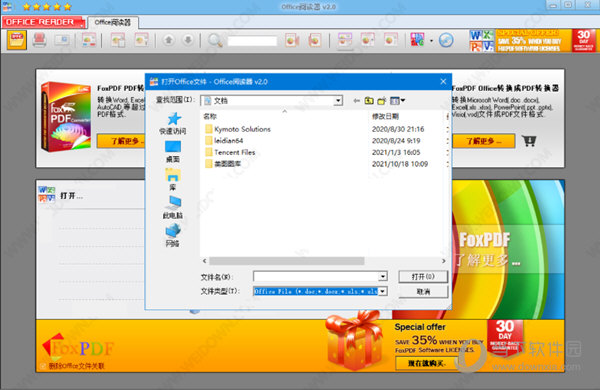Screen dimensions: 600x390
Task: Click the 文件名 file name input box
Action: (316, 276)
